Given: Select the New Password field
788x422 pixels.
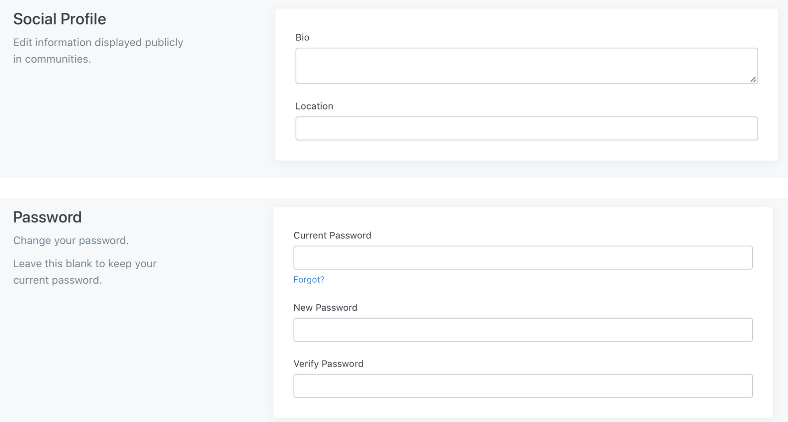Looking at the screenshot, I should pyautogui.click(x=522, y=330).
